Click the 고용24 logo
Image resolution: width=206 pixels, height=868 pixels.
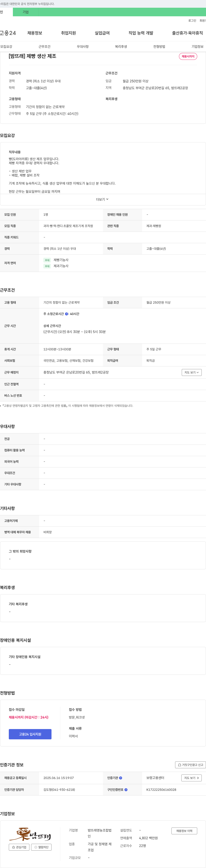point(8,33)
